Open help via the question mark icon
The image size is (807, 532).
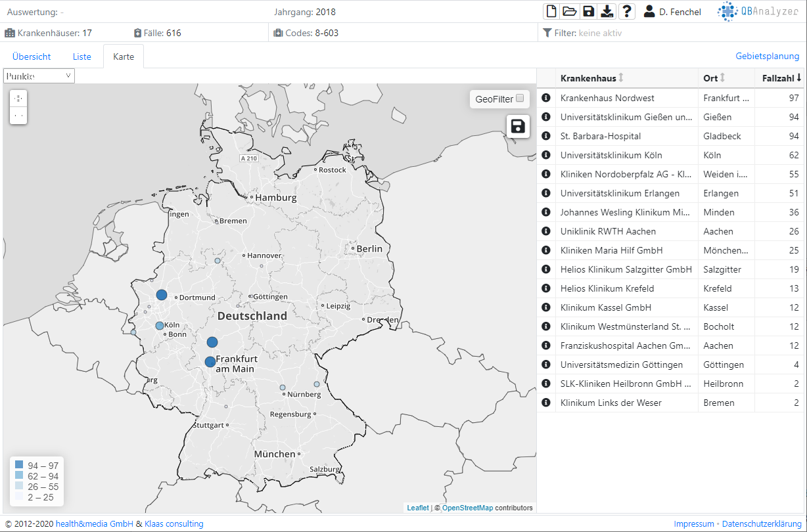click(627, 11)
